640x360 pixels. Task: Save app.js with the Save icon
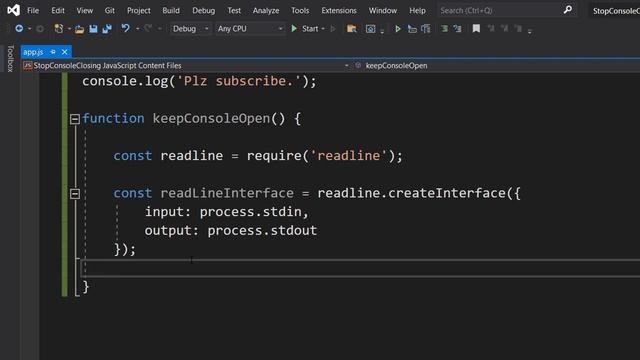tap(93, 29)
